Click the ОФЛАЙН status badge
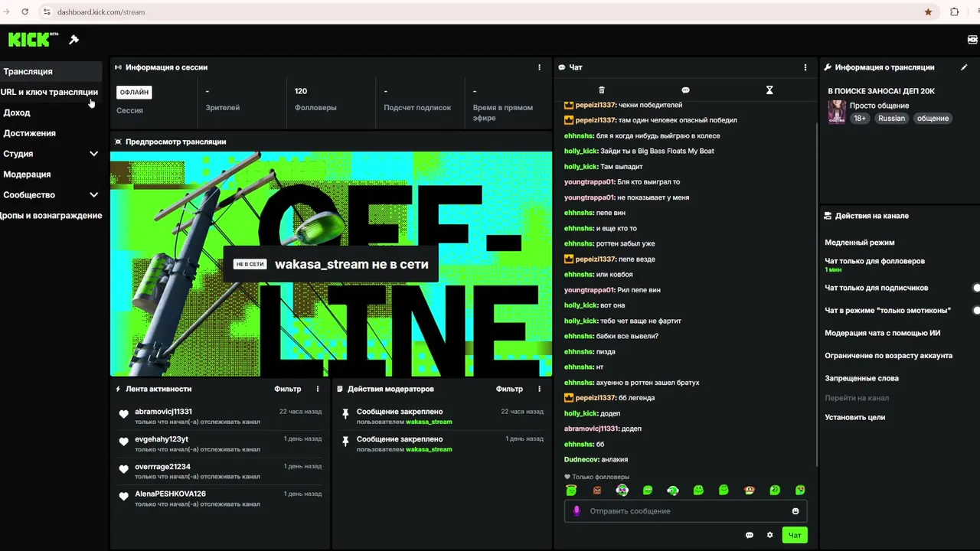The width and height of the screenshot is (980, 551). point(134,92)
